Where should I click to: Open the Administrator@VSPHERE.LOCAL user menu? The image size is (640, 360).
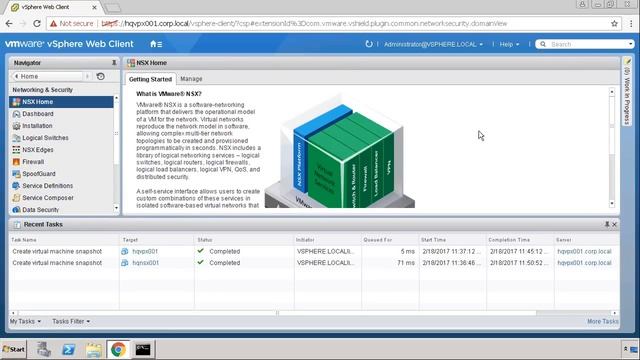click(433, 44)
